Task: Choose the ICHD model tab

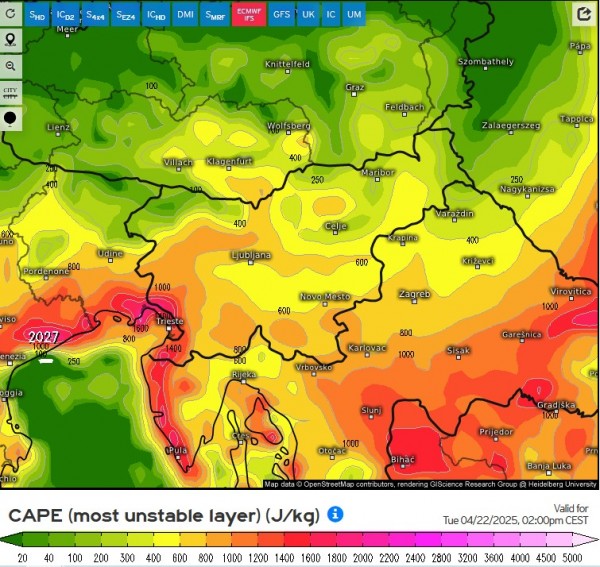Action: coord(156,15)
